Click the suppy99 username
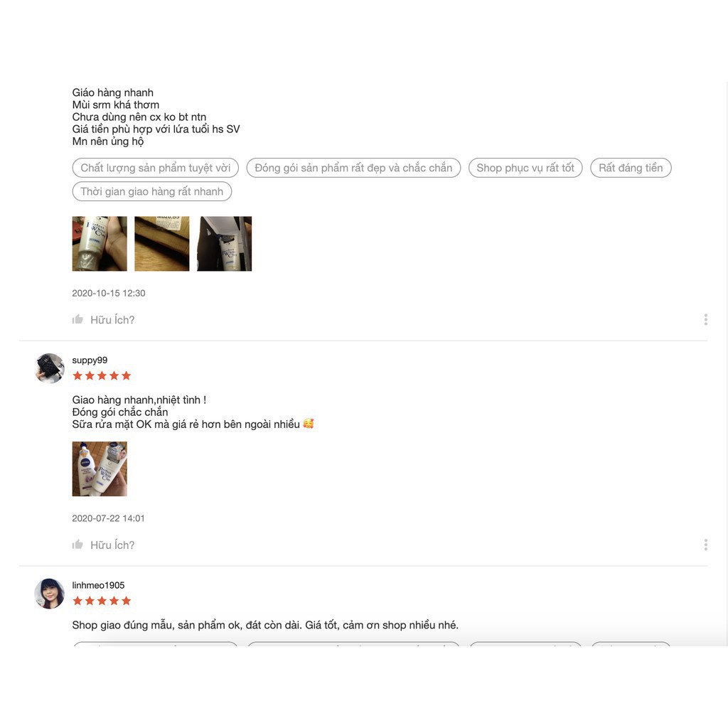The image size is (728, 728). (x=90, y=360)
